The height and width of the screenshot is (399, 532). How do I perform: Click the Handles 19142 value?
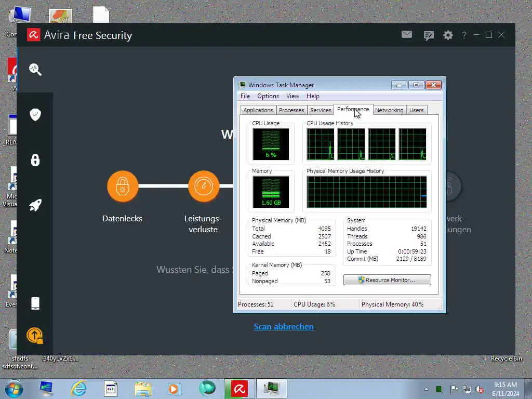click(419, 229)
